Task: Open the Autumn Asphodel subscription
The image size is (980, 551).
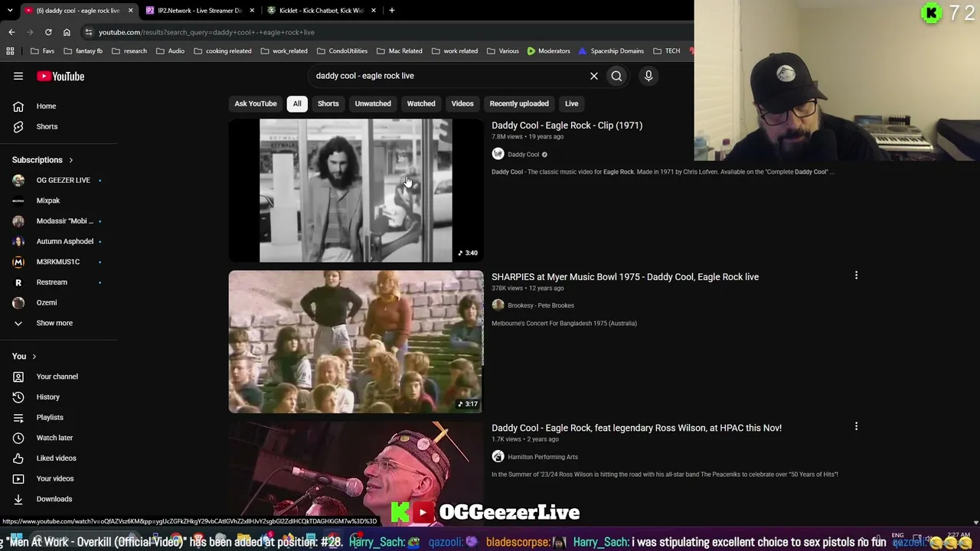Action: point(64,241)
